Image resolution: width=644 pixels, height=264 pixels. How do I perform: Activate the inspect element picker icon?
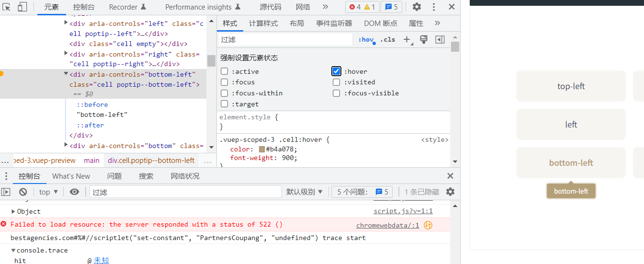click(7, 7)
